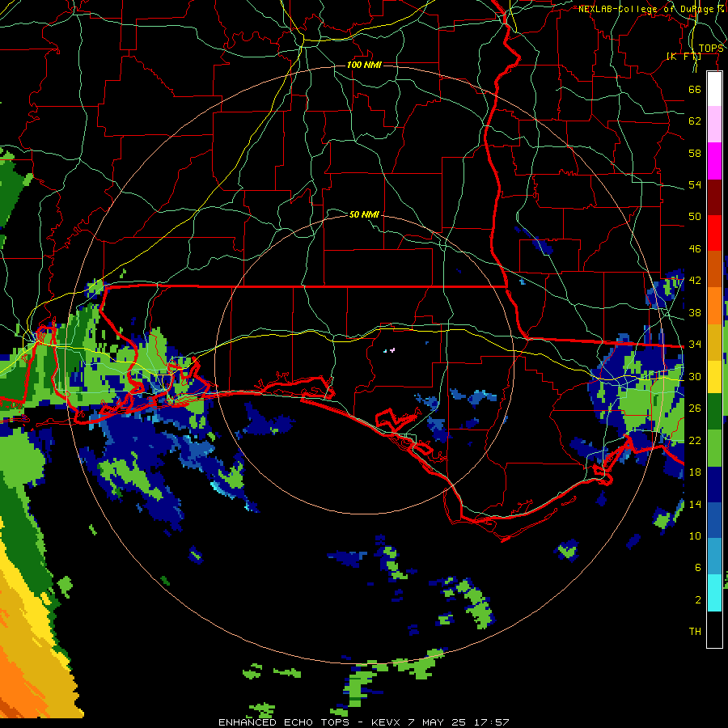Click the ENHANCED ECHO TOPS caption
This screenshot has height=728, width=728.
pyautogui.click(x=284, y=722)
